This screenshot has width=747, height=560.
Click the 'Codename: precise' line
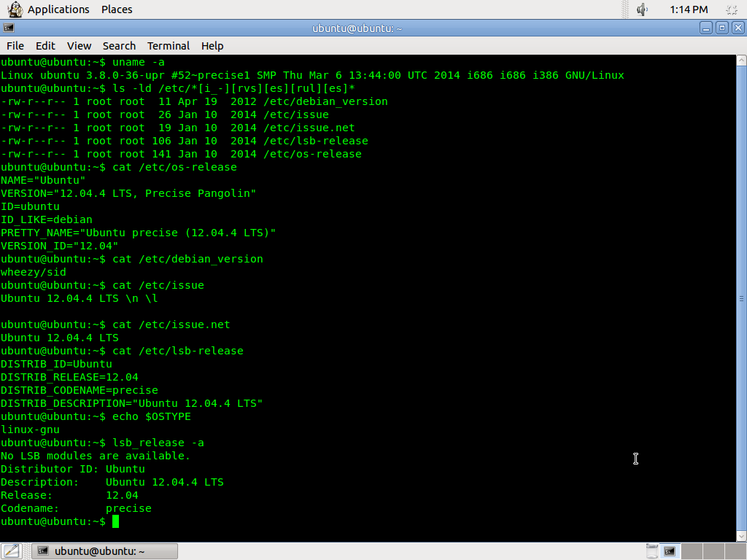76,508
